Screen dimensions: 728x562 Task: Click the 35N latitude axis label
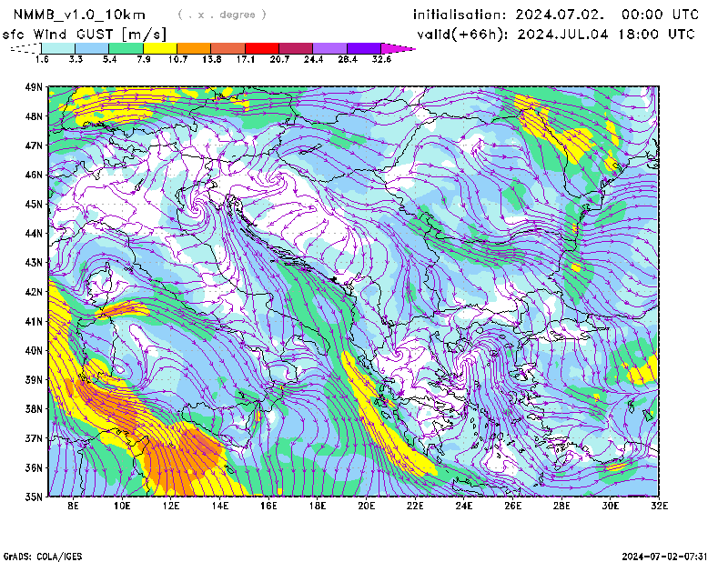(x=35, y=497)
